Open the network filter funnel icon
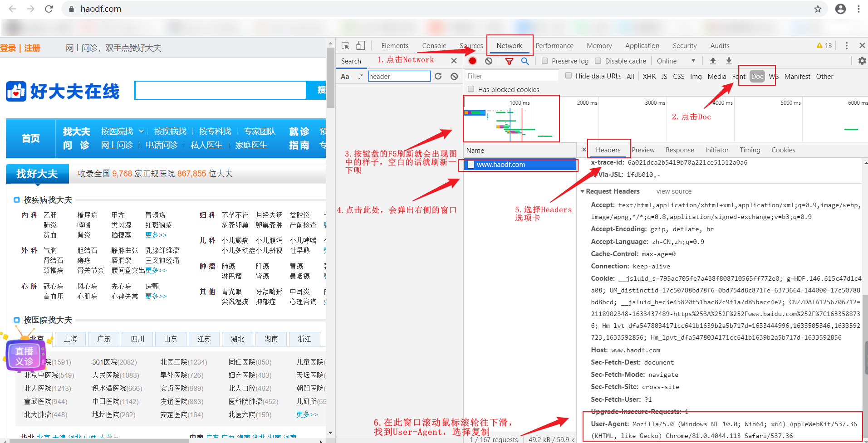868x443 pixels. pos(508,61)
